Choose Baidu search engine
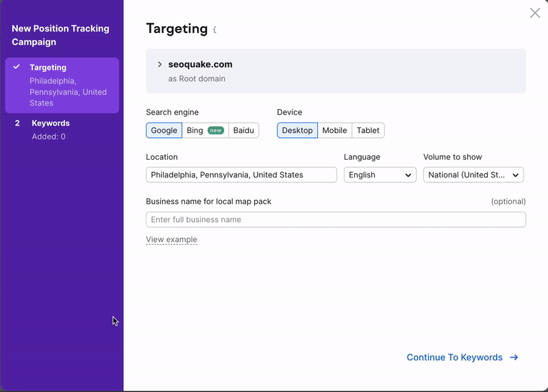 pyautogui.click(x=244, y=130)
